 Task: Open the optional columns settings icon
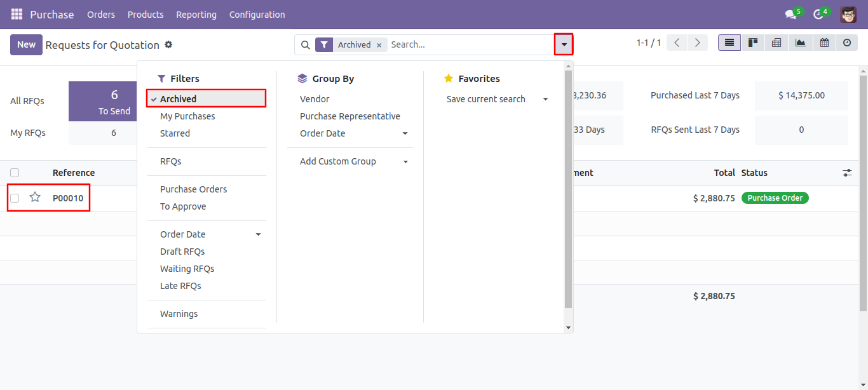pos(847,173)
